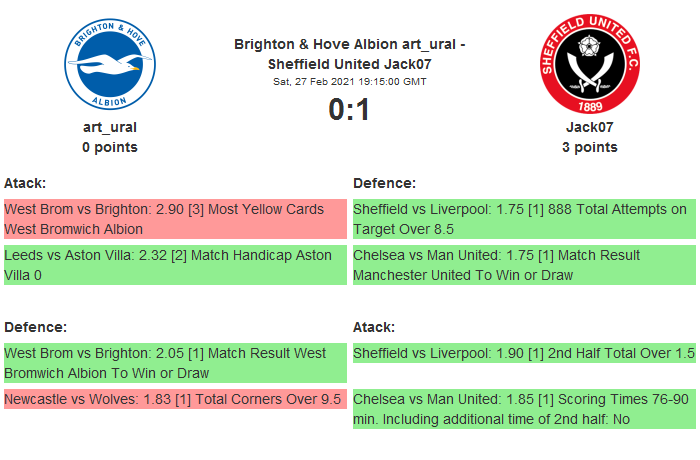Click the Sheffield United club badge

pyautogui.click(x=589, y=65)
